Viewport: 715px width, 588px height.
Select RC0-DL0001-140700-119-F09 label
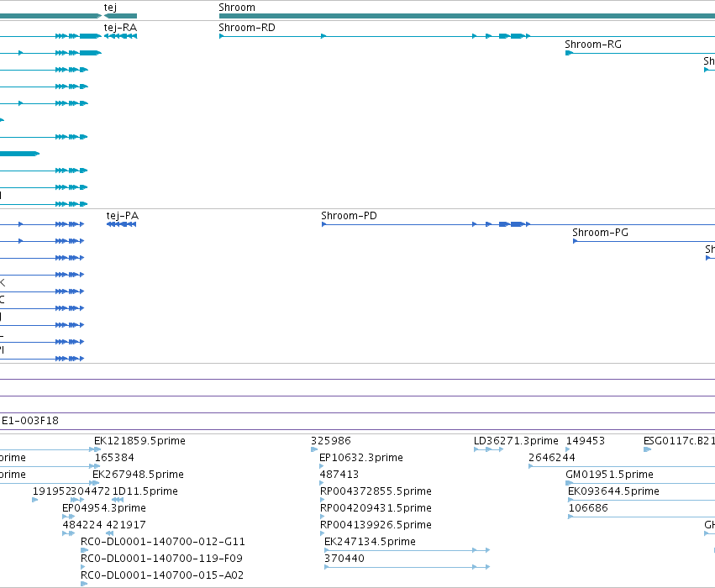point(161,559)
